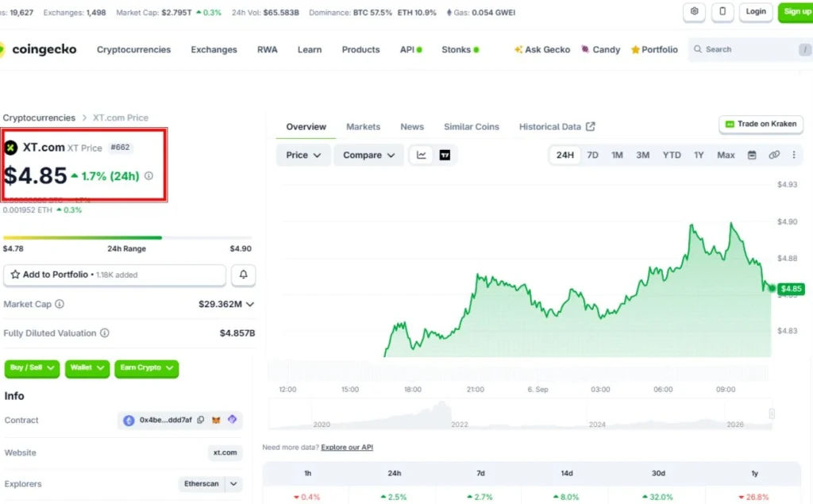Viewport: 813px width, 504px height.
Task: Open the Candy rewards link
Action: point(600,50)
